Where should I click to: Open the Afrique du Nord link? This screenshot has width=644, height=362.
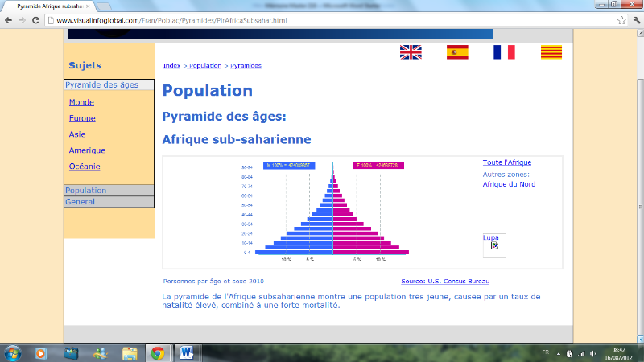coord(509,184)
